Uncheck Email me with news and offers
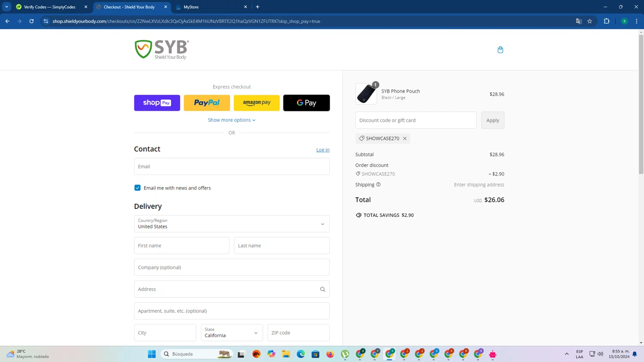The height and width of the screenshot is (362, 644). tap(137, 188)
